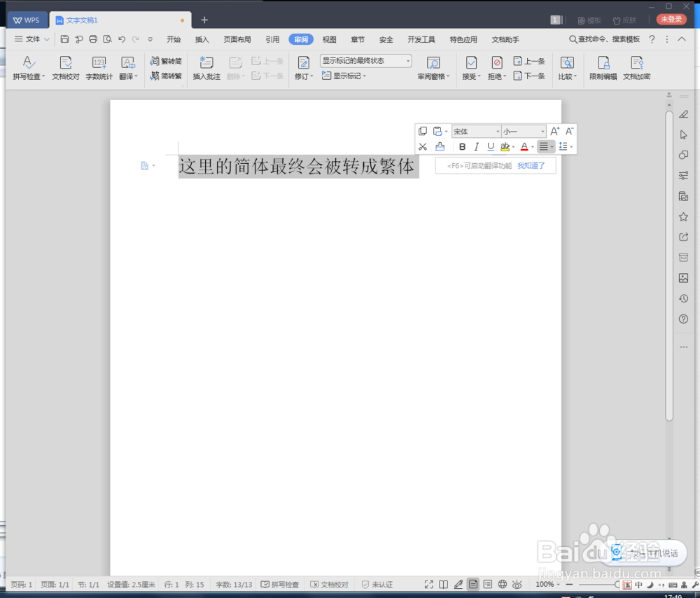The image size is (700, 598).
Task: Open image gallery icon in right sidebar
Action: click(683, 278)
